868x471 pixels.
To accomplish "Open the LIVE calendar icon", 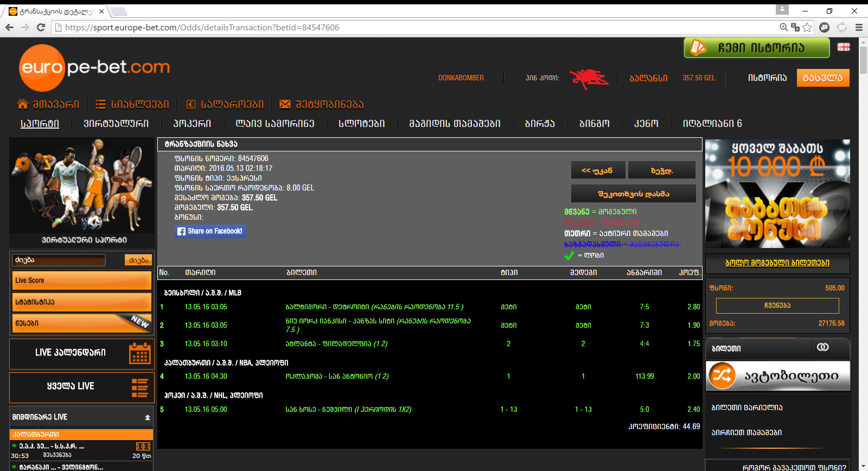I will point(139,353).
